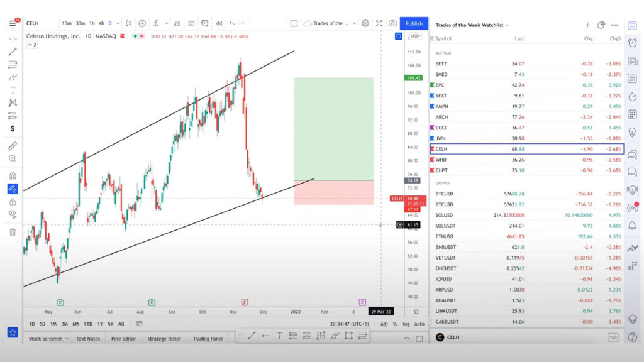Click the blue star favorites icon
The height and width of the screenshot is (362, 644).
(x=13, y=332)
